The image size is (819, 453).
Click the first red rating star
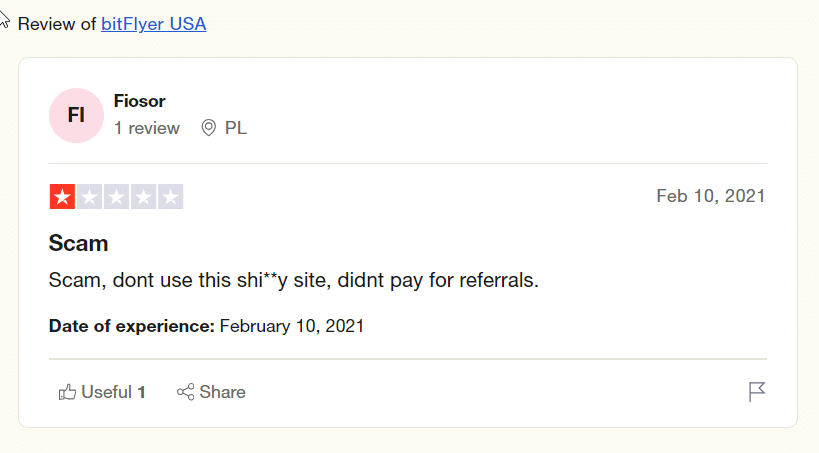[x=62, y=197]
